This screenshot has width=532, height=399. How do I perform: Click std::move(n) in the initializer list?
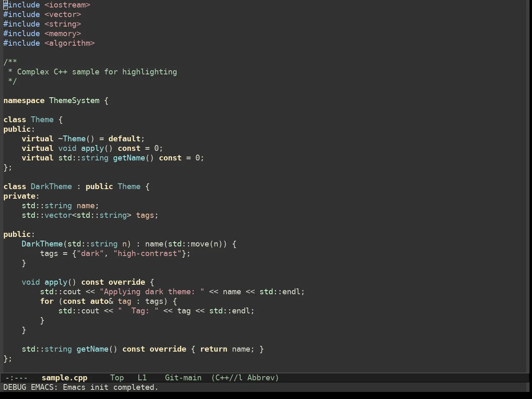click(x=195, y=244)
